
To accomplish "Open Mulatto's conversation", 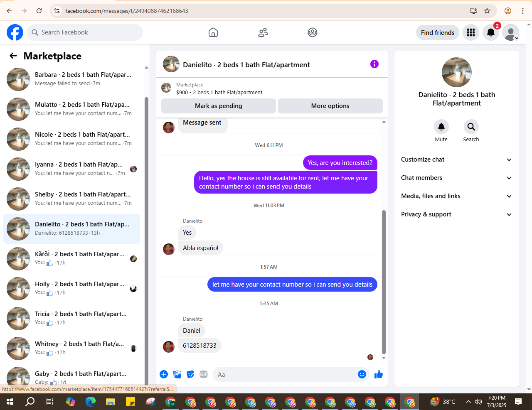I will pyautogui.click(x=71, y=109).
